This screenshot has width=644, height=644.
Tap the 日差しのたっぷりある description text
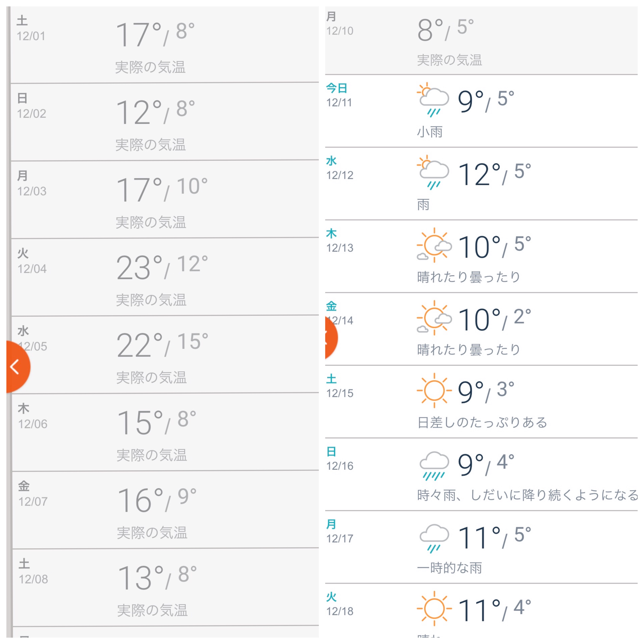[x=482, y=422]
